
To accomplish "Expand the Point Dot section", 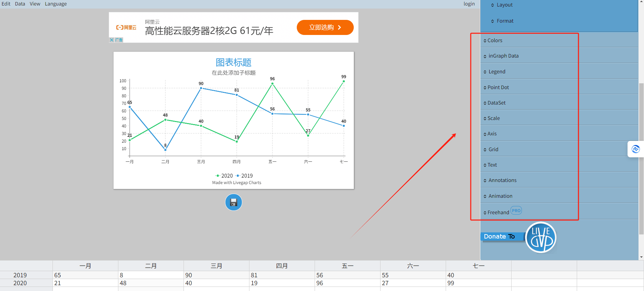I will (x=559, y=87).
